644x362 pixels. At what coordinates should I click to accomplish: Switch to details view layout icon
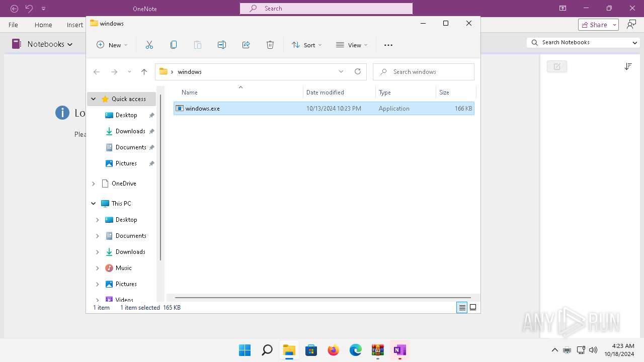tap(462, 308)
